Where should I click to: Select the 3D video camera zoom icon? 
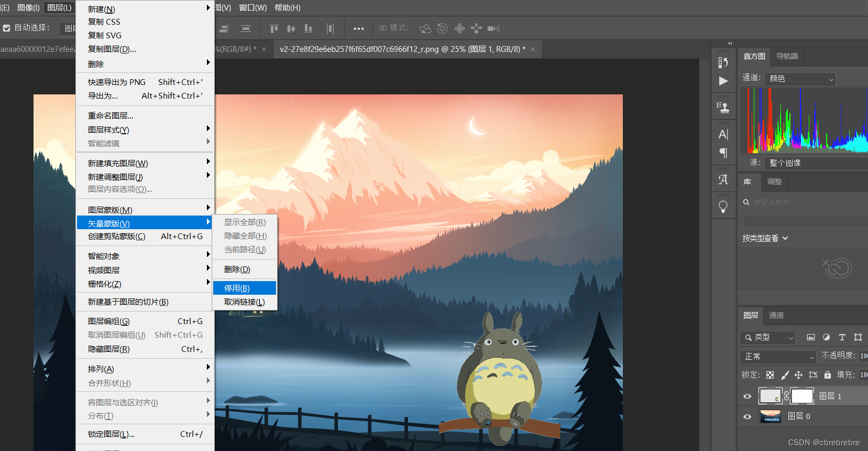click(493, 28)
